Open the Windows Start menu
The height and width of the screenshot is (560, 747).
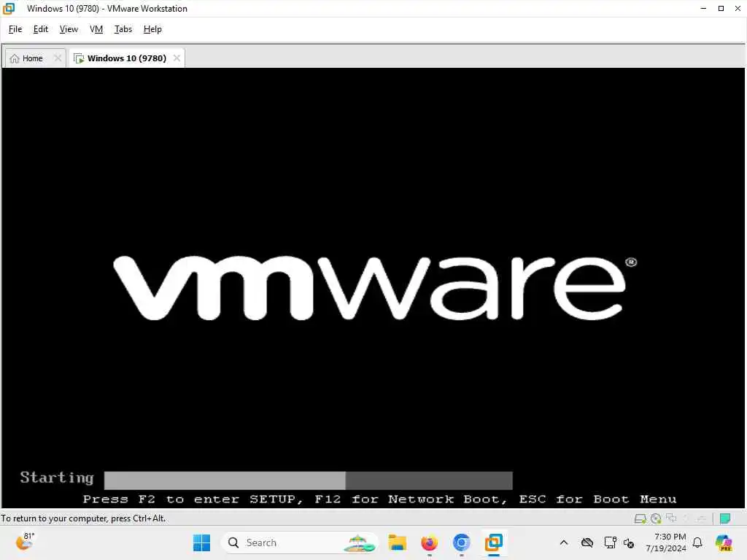(201, 542)
